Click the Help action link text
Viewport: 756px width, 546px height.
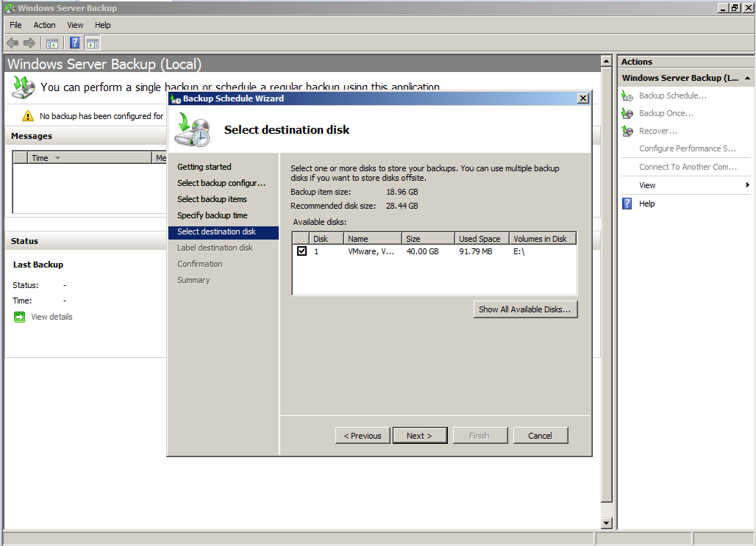[x=646, y=204]
